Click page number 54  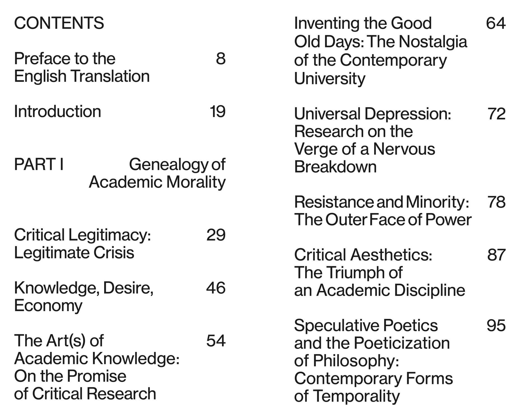[x=216, y=340]
